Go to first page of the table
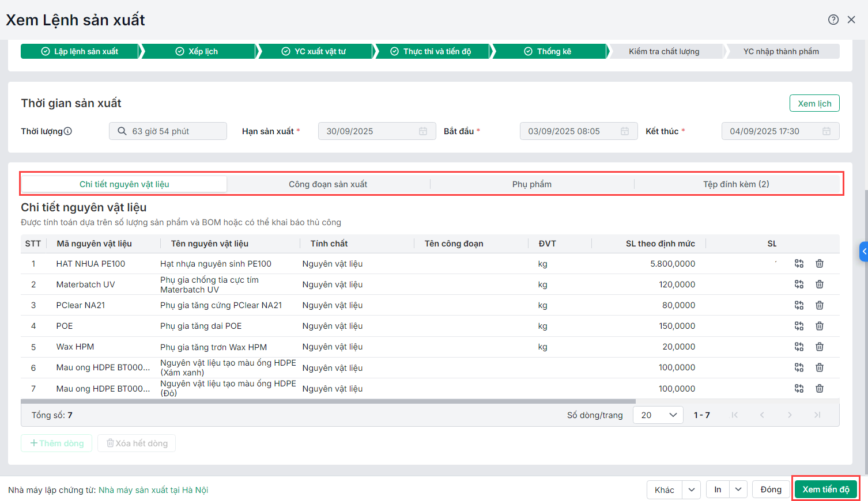Screen dimensions: 868x501 tap(734, 415)
